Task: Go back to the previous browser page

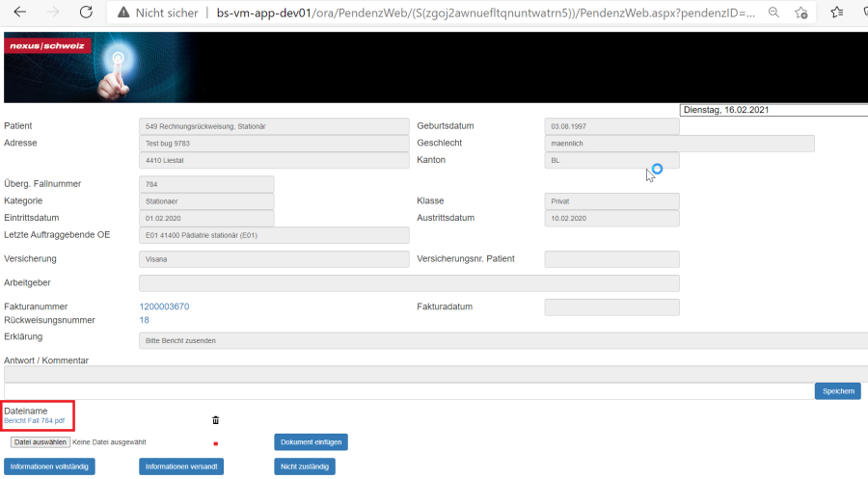Action: tap(20, 13)
